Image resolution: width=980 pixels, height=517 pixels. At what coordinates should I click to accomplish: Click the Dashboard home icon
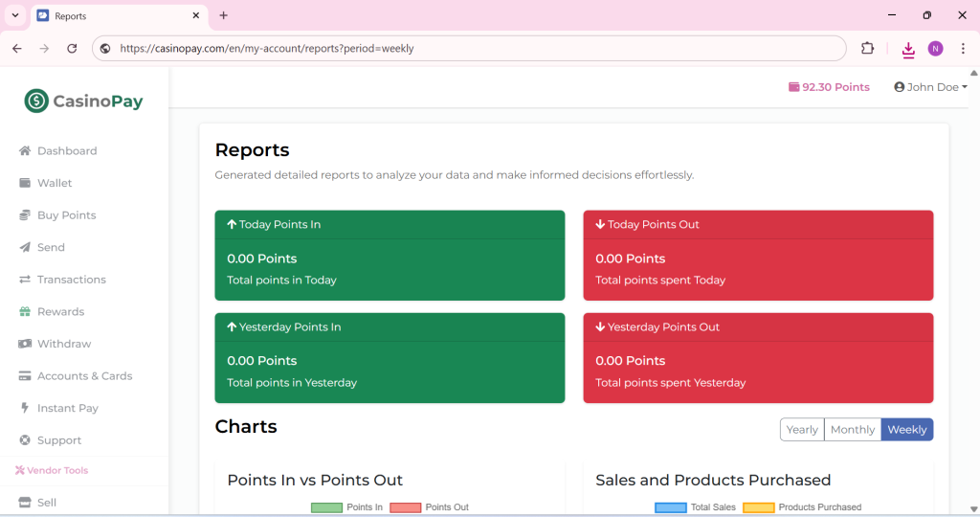25,150
